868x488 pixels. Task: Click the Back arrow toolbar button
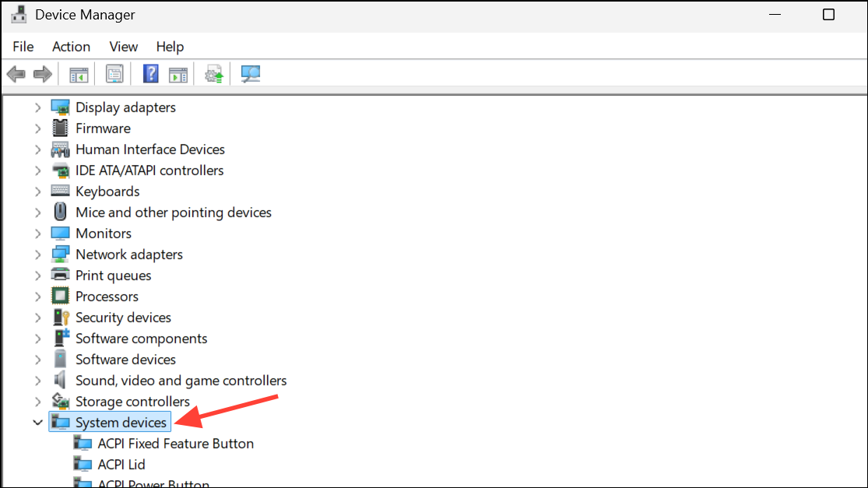pyautogui.click(x=16, y=75)
